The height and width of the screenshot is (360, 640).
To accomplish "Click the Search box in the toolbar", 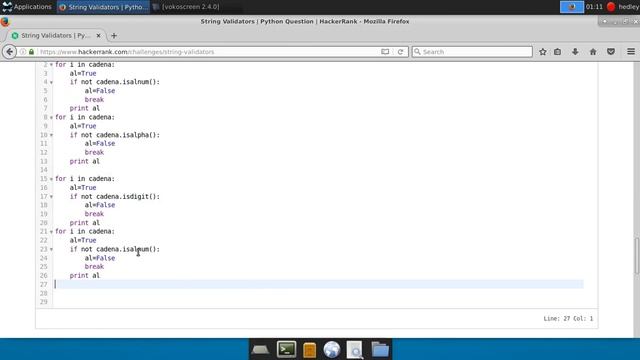I will (472, 52).
